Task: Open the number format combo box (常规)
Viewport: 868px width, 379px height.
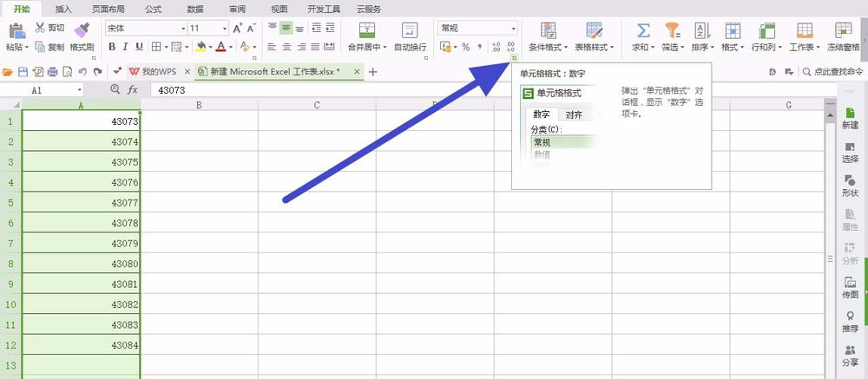Action: pos(477,29)
